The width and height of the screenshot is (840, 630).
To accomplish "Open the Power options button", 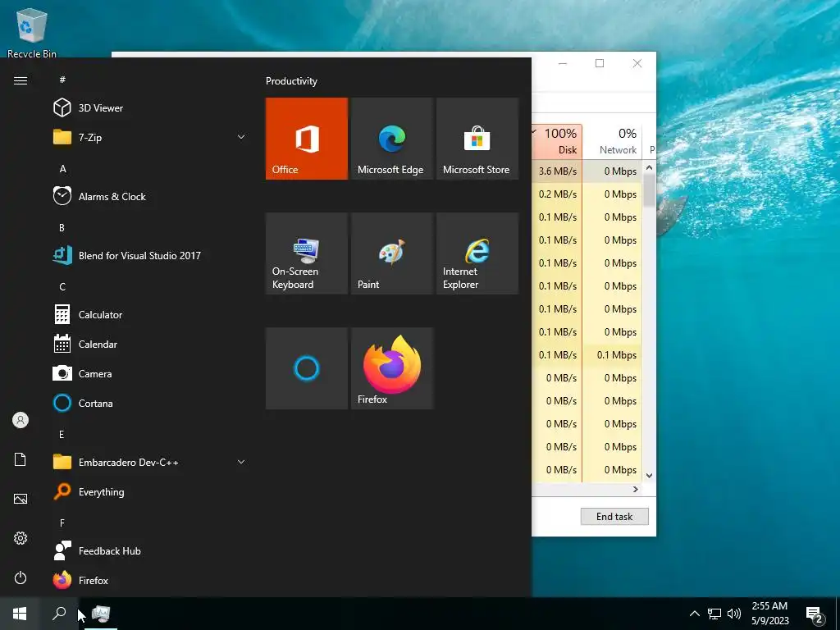I will pos(21,577).
